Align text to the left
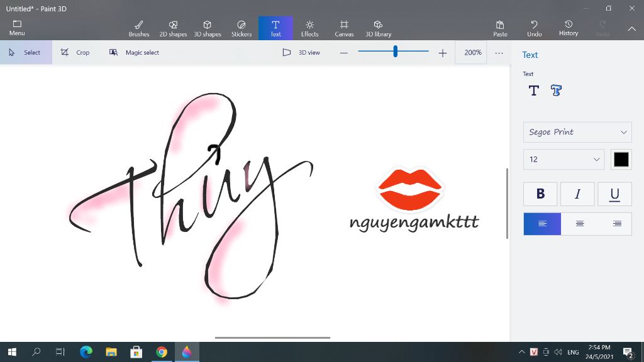This screenshot has height=362, width=644. point(542,224)
